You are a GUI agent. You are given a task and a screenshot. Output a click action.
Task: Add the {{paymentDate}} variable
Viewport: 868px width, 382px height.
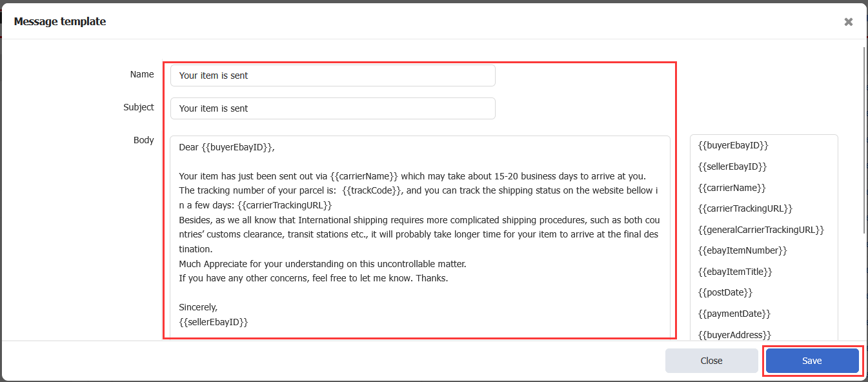tap(734, 314)
